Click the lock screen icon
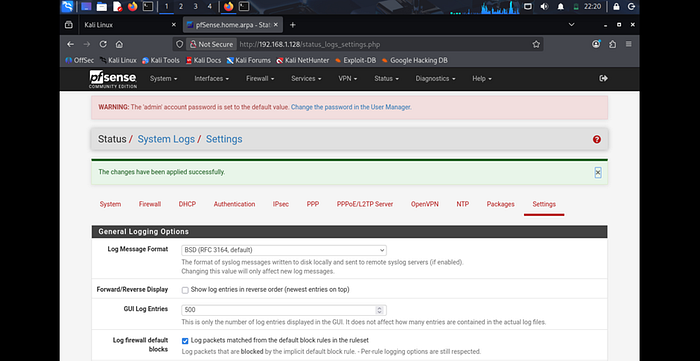Screen dimensions: 700x361 (x=617, y=6)
